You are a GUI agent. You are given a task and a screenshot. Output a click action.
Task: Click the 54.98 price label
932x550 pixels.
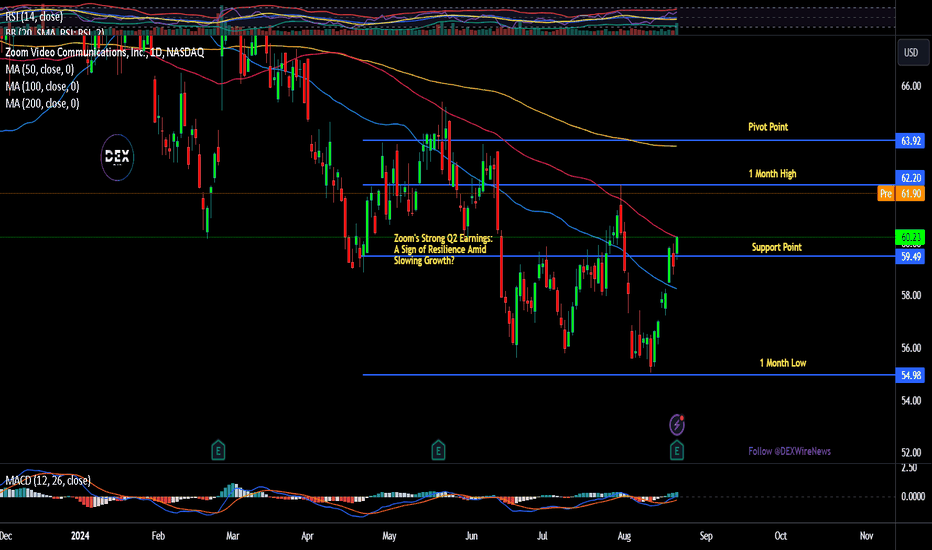tap(910, 375)
